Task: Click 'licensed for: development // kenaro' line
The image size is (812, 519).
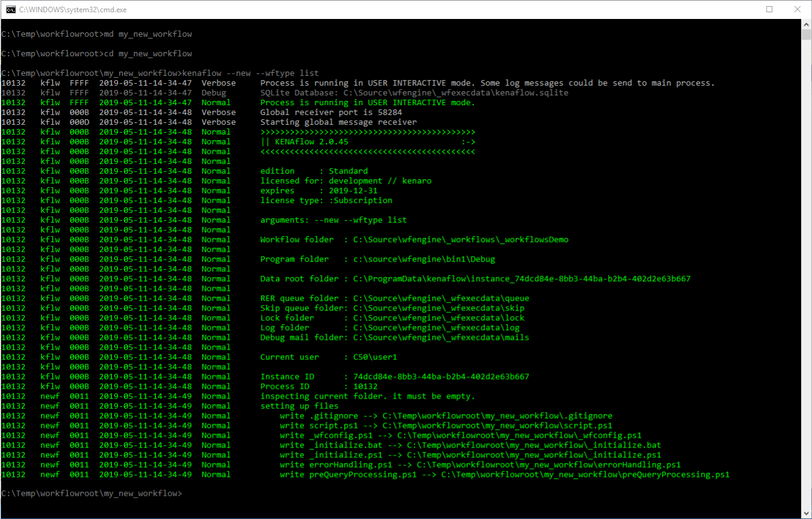Action: (x=346, y=181)
